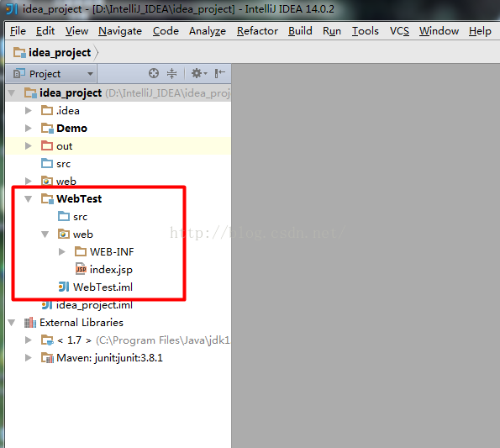Select the .idea folder label
The image size is (500, 448).
[68, 111]
